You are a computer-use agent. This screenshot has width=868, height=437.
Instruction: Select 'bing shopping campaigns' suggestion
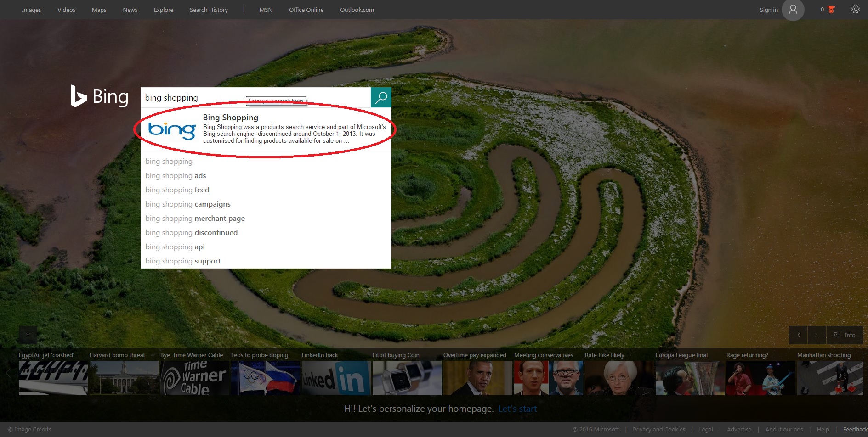(266, 204)
